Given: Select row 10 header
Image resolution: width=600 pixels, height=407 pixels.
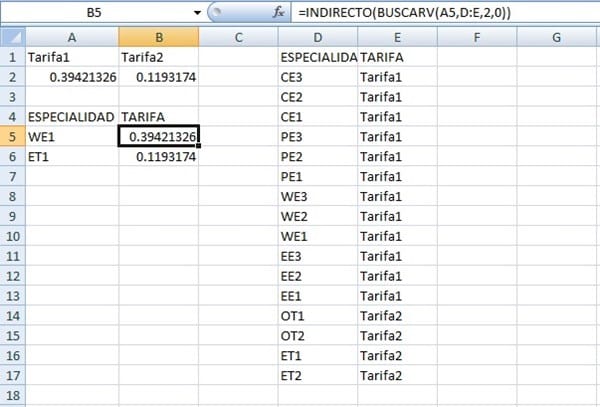Looking at the screenshot, I should 13,236.
